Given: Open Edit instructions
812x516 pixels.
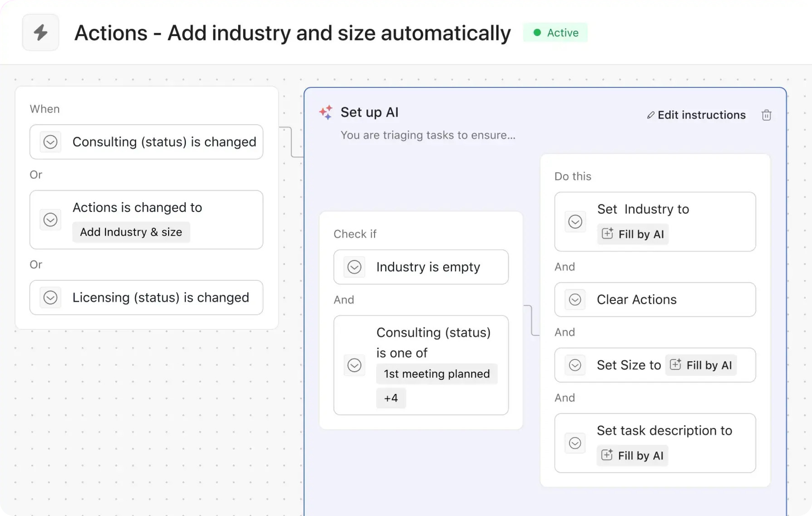Looking at the screenshot, I should 696,115.
